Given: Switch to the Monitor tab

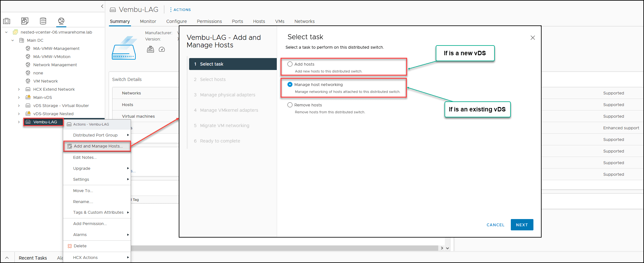Looking at the screenshot, I should (148, 21).
